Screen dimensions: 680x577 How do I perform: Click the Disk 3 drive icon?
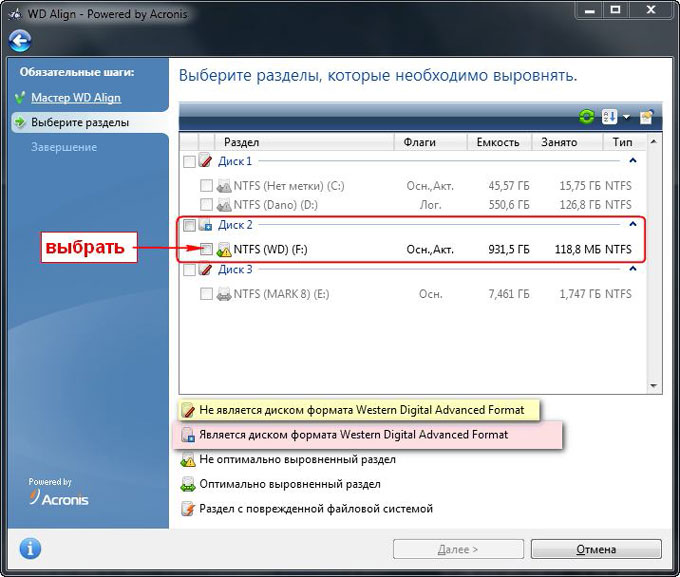(x=206, y=269)
